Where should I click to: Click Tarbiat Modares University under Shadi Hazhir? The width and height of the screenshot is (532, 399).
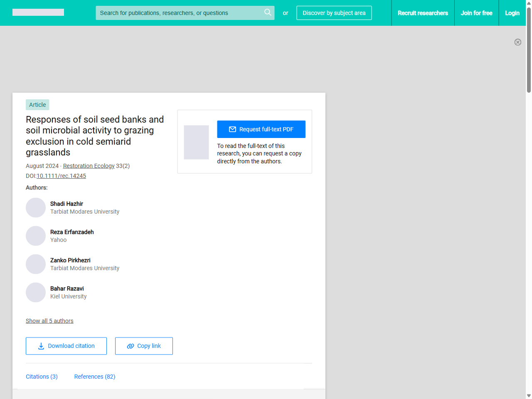(x=85, y=212)
